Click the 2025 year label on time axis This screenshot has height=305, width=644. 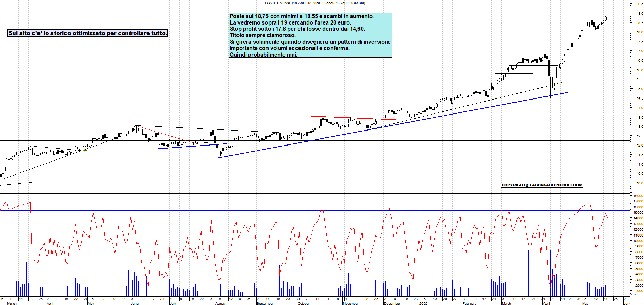[x=423, y=303]
